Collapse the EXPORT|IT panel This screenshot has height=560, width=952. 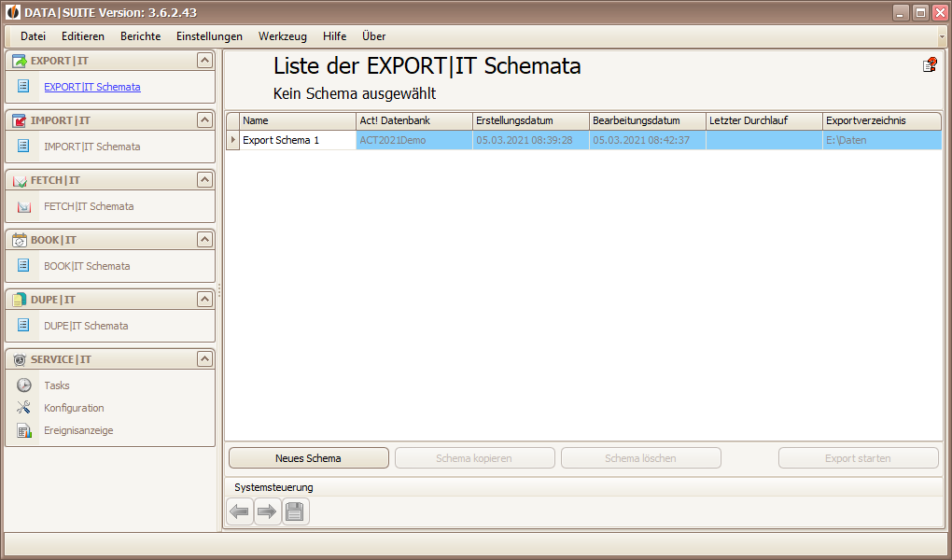click(x=204, y=60)
